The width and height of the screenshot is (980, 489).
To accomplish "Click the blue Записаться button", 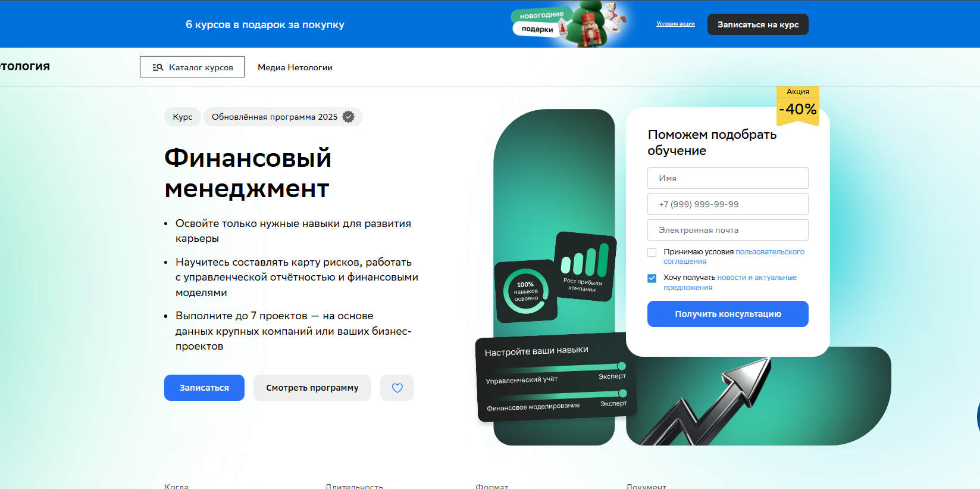I will pyautogui.click(x=204, y=388).
